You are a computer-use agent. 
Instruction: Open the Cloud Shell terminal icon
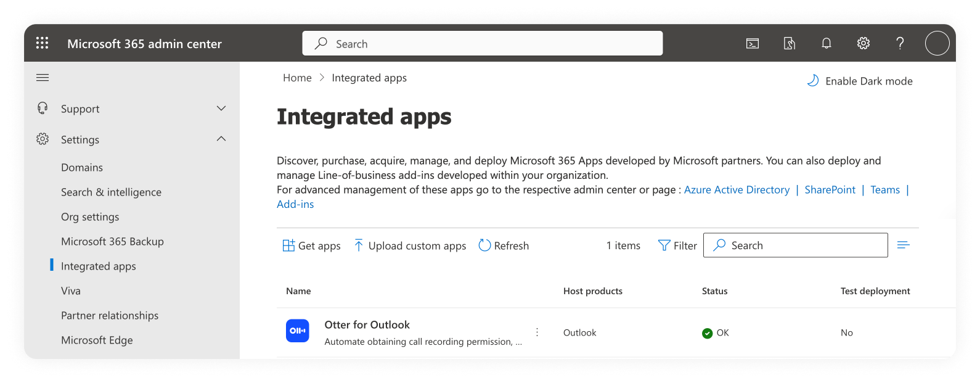(x=753, y=43)
